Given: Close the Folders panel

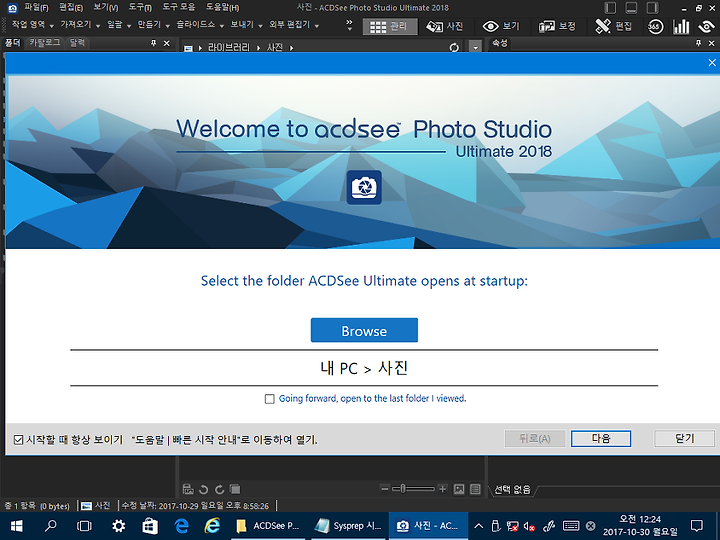Looking at the screenshot, I should tap(167, 43).
